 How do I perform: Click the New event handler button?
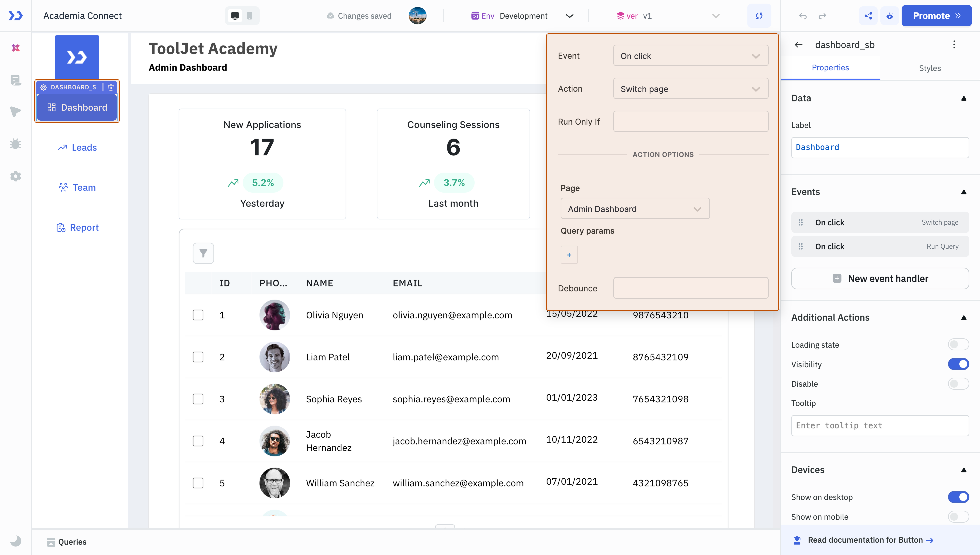pyautogui.click(x=880, y=279)
